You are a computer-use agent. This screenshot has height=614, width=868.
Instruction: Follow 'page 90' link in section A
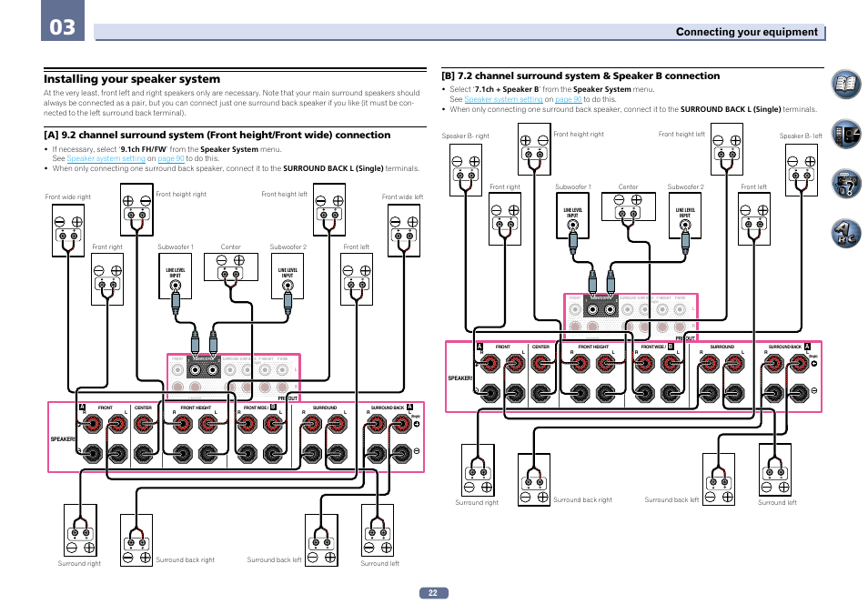click(170, 158)
